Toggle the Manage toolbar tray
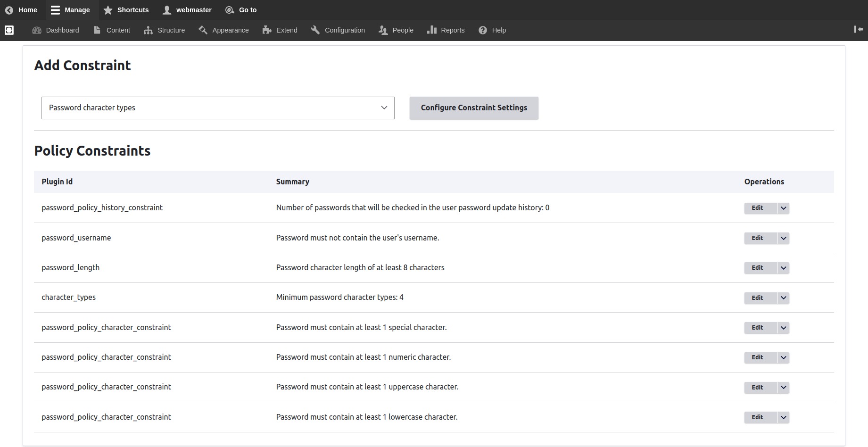Image resolution: width=868 pixels, height=447 pixels. point(70,10)
